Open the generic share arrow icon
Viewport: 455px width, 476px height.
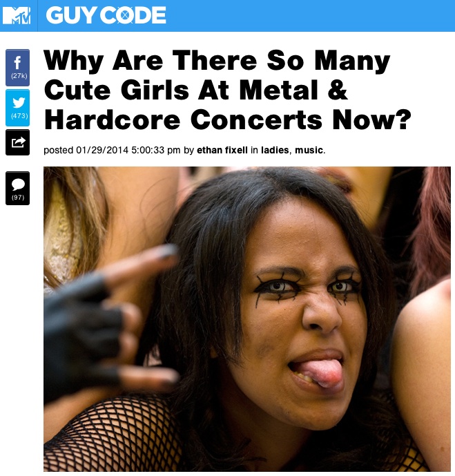click(x=17, y=142)
